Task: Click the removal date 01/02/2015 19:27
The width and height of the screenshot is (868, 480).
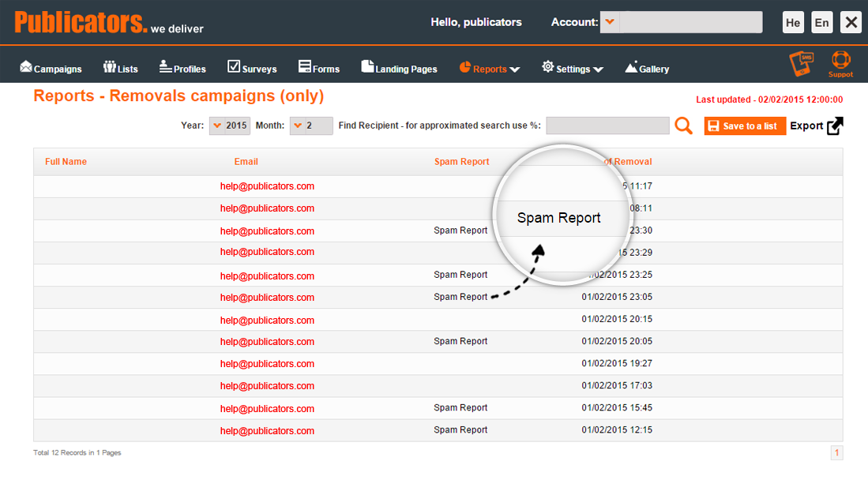Action: click(617, 363)
